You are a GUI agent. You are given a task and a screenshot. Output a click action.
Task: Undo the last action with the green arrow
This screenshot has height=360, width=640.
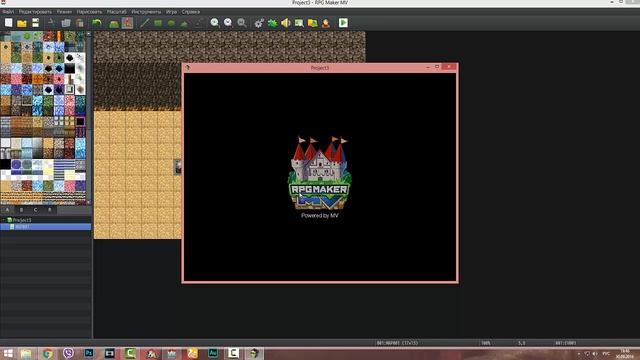pyautogui.click(x=97, y=23)
